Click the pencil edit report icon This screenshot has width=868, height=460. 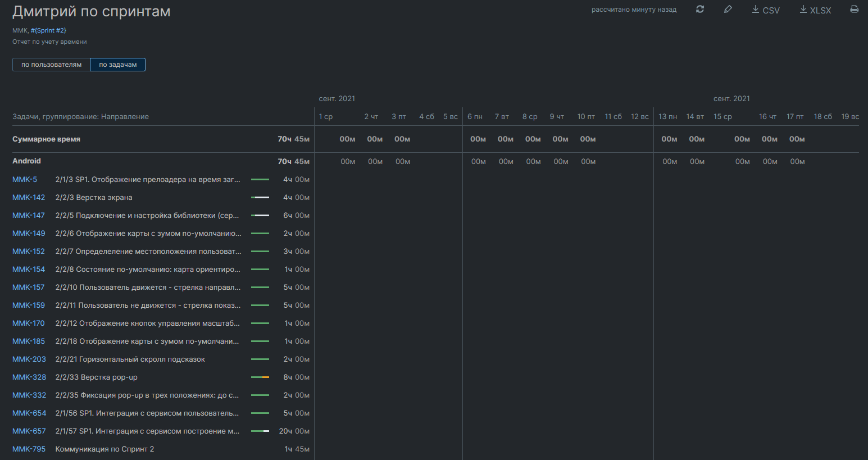pyautogui.click(x=728, y=10)
